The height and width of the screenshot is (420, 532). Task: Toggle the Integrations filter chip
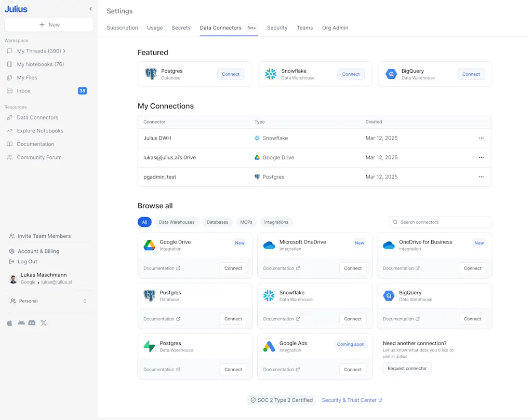tap(276, 222)
